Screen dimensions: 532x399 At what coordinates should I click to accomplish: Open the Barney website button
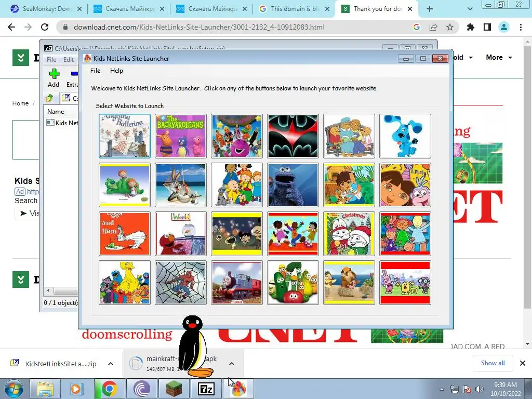[237, 136]
